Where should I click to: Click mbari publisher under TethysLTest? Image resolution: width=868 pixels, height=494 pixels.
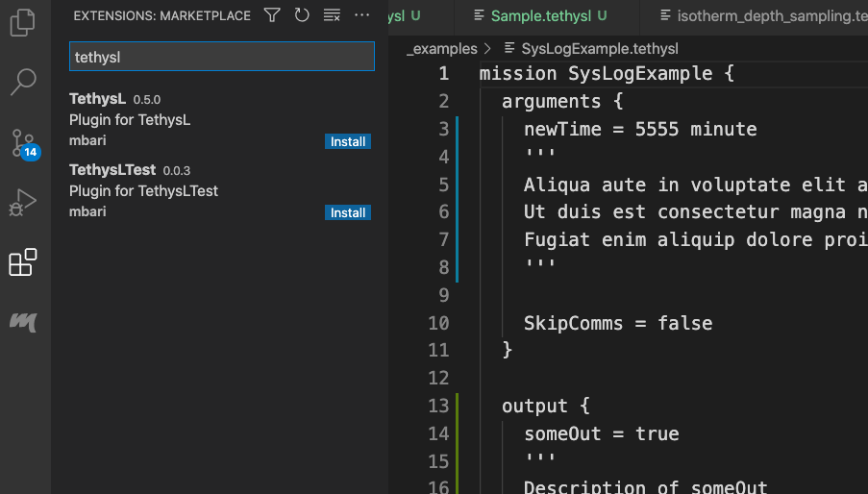pyautogui.click(x=87, y=211)
